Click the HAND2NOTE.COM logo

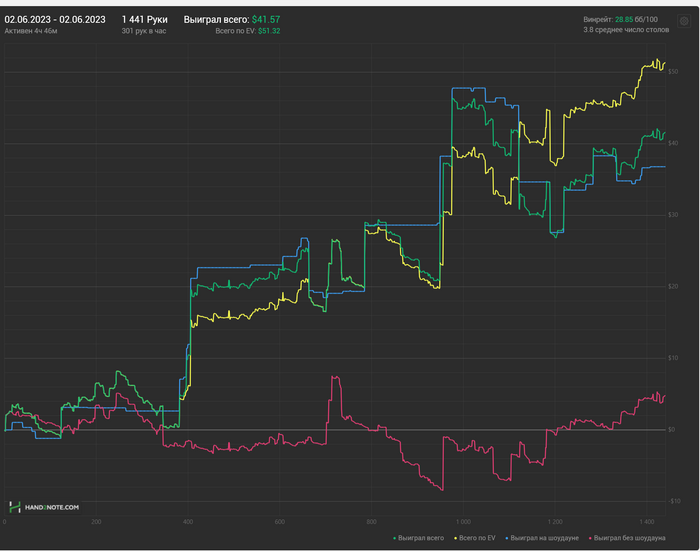click(x=44, y=507)
